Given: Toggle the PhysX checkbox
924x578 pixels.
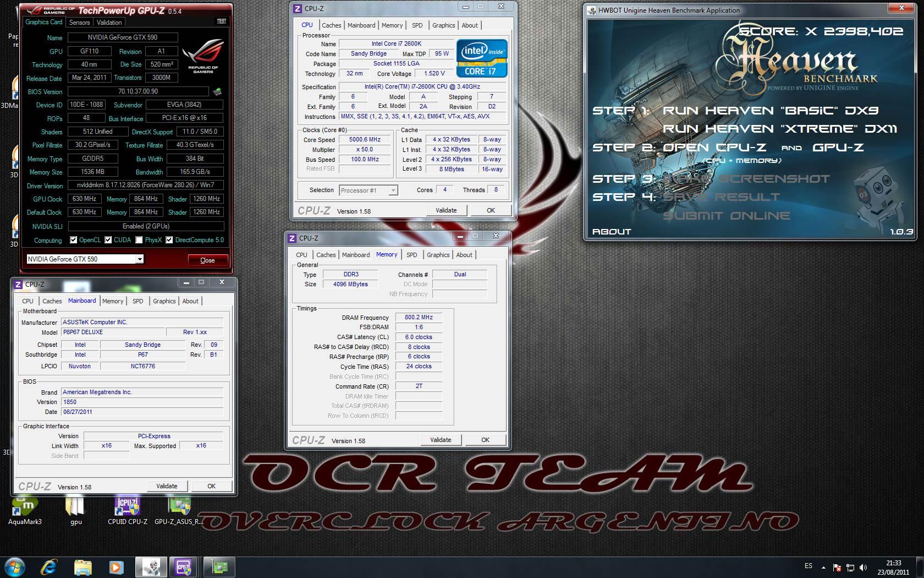Looking at the screenshot, I should [x=139, y=239].
